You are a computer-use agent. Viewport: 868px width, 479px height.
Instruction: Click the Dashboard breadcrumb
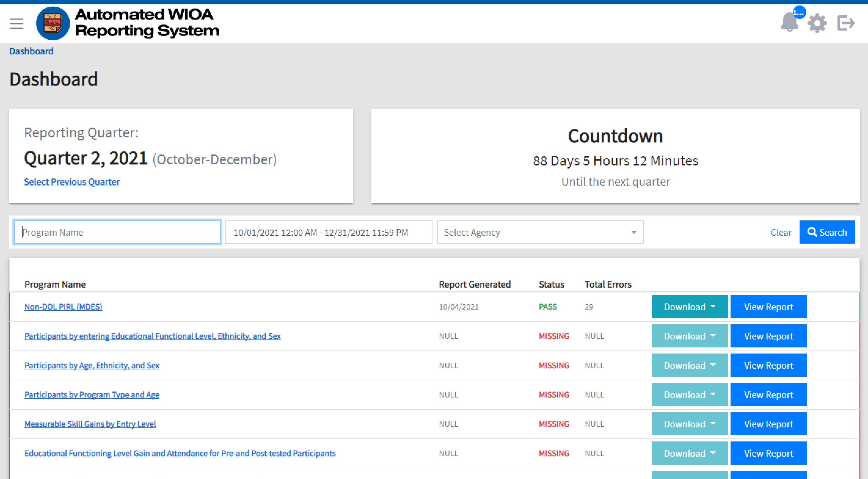click(x=31, y=51)
